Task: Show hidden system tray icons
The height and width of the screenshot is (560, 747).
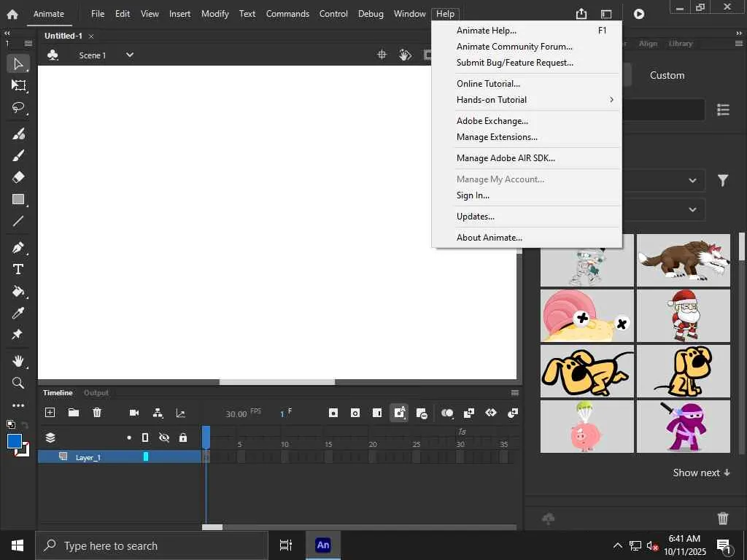Action: coord(617,545)
